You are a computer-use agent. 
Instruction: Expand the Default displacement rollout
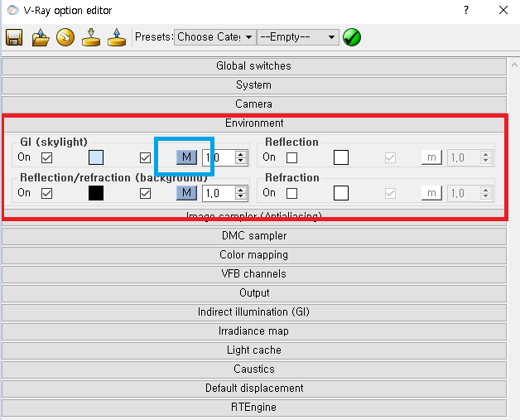pyautogui.click(x=254, y=389)
